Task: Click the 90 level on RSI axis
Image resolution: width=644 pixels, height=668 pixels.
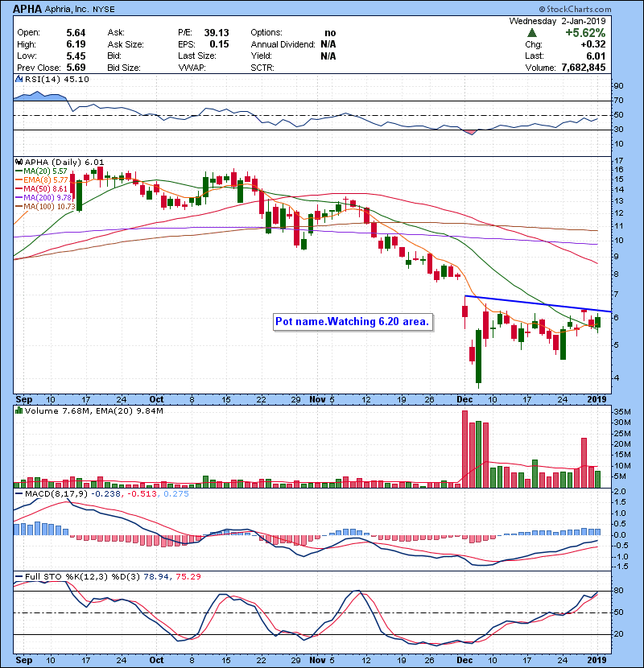Action: point(618,86)
